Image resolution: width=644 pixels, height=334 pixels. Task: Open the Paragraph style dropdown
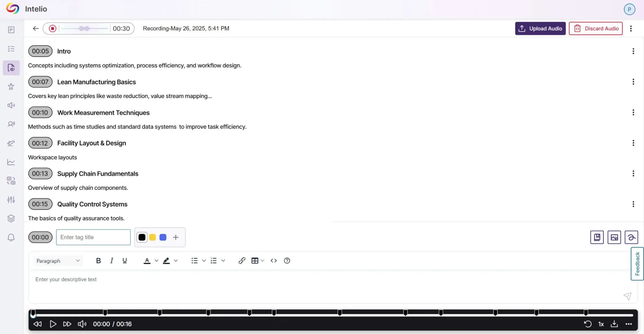pos(58,261)
